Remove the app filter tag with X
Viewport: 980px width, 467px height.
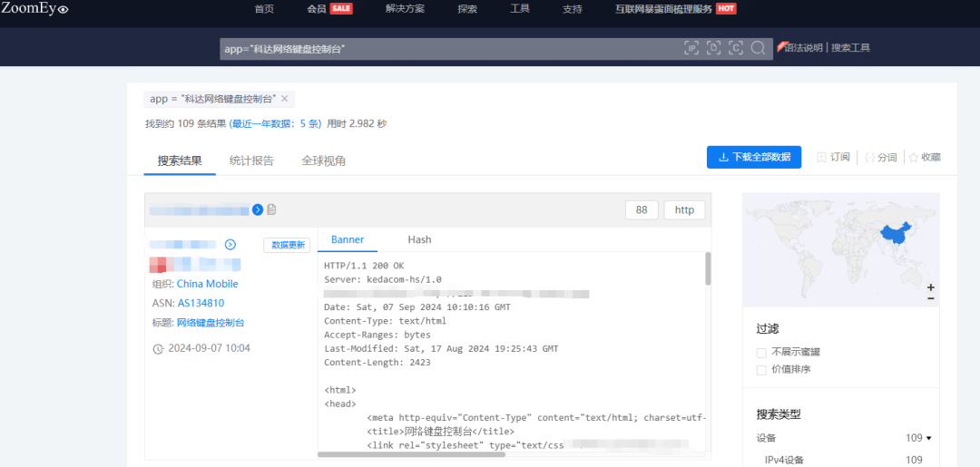(x=284, y=99)
